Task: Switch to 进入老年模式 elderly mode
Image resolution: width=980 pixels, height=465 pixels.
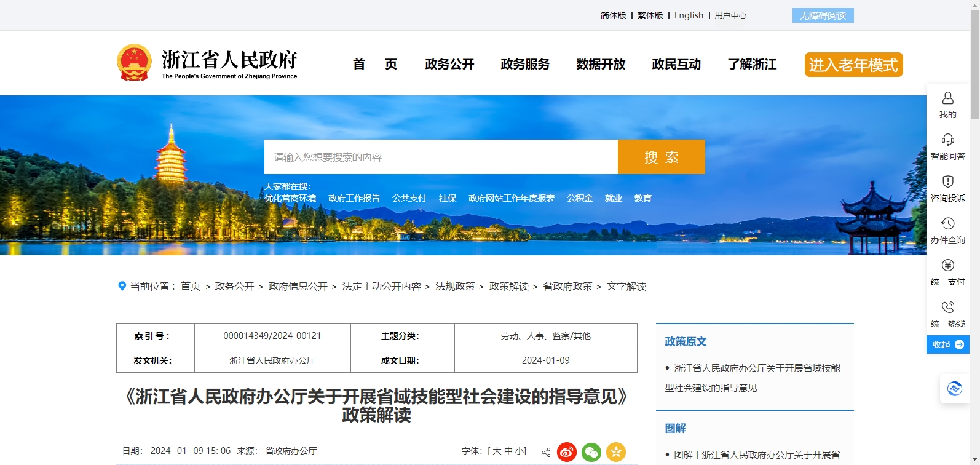Action: tap(853, 65)
